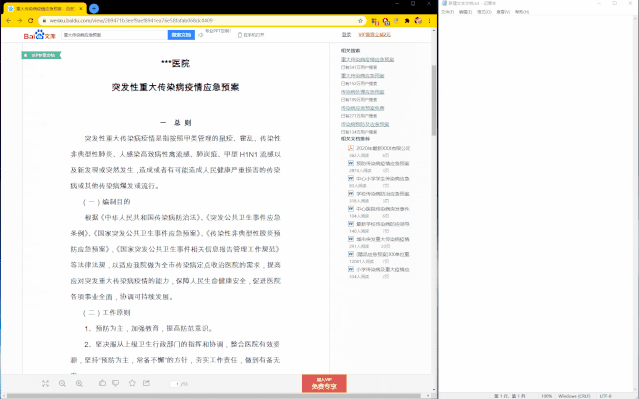Click the thumbs-up like icon

102,383
